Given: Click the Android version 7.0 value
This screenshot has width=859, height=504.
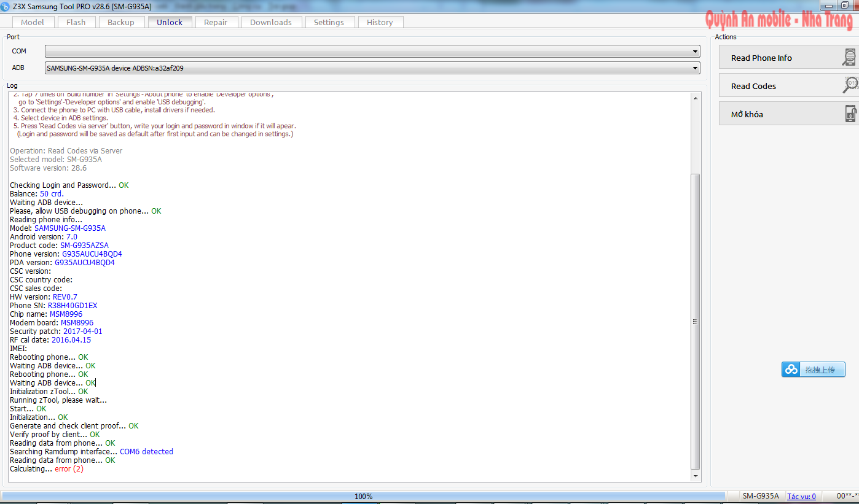Looking at the screenshot, I should click(72, 237).
